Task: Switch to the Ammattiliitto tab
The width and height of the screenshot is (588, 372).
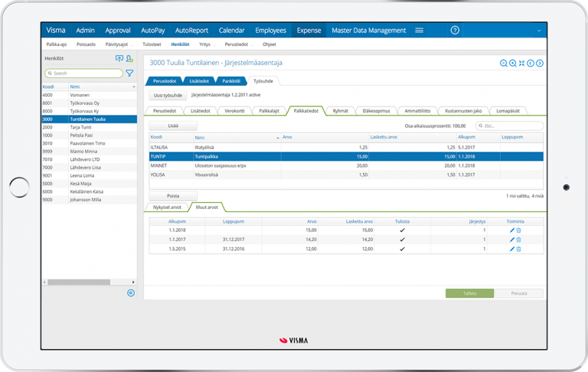Action: pyautogui.click(x=417, y=111)
